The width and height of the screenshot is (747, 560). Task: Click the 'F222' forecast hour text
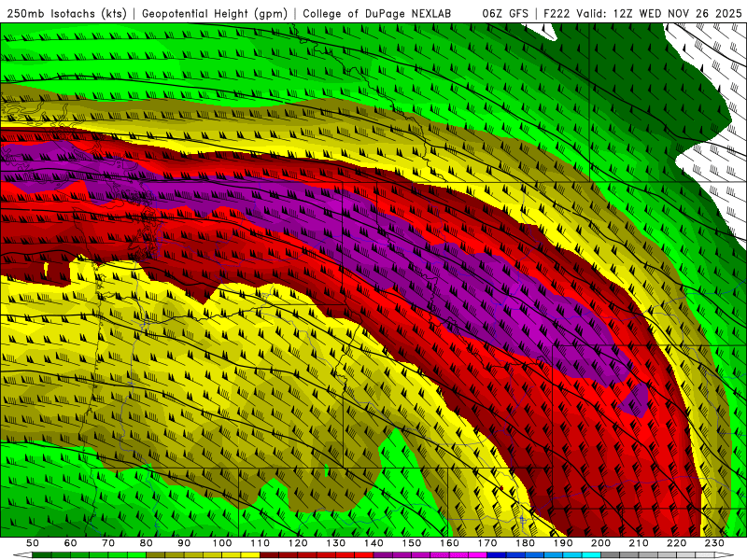click(557, 14)
